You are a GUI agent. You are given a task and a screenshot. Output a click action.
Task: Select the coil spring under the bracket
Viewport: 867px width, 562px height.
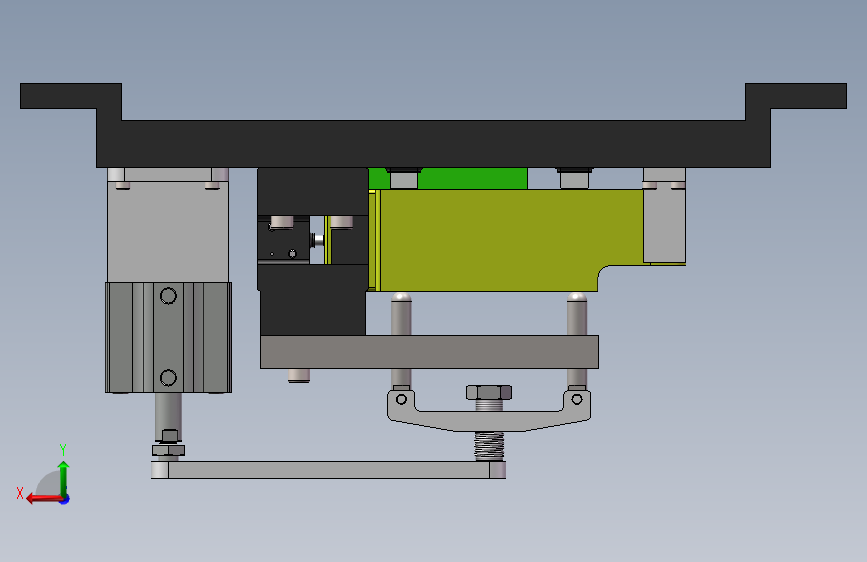click(x=489, y=446)
